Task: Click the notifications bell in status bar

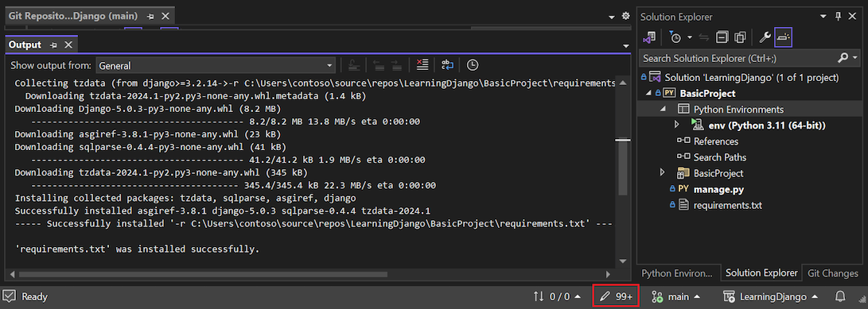Action: pyautogui.click(x=839, y=297)
